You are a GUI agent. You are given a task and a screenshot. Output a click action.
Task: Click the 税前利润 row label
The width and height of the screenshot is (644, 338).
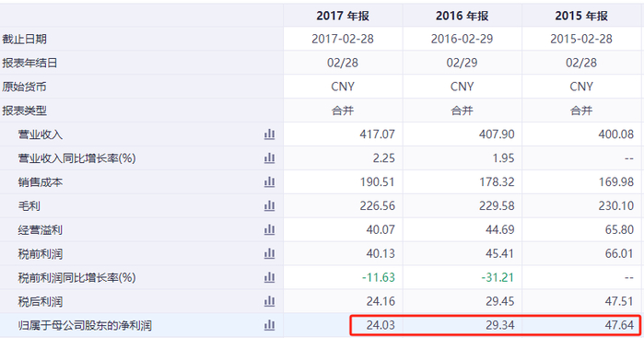[41, 254]
